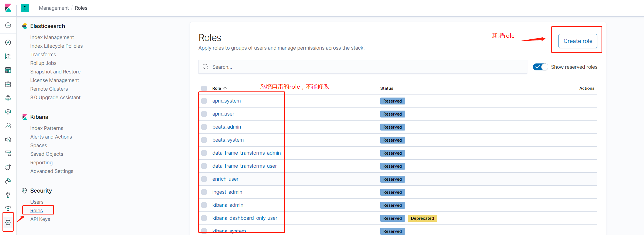Check the enrich_user row checkbox
This screenshot has width=644, height=235.
pos(204,179)
